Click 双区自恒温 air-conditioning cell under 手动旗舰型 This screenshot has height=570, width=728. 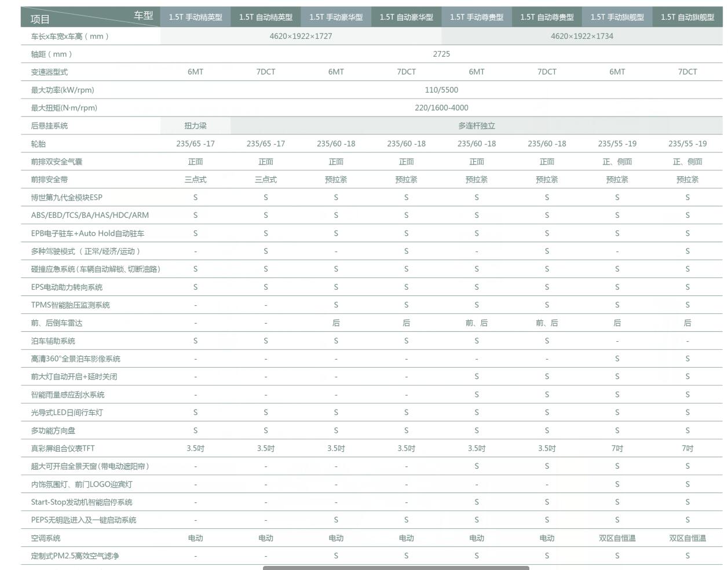point(617,538)
